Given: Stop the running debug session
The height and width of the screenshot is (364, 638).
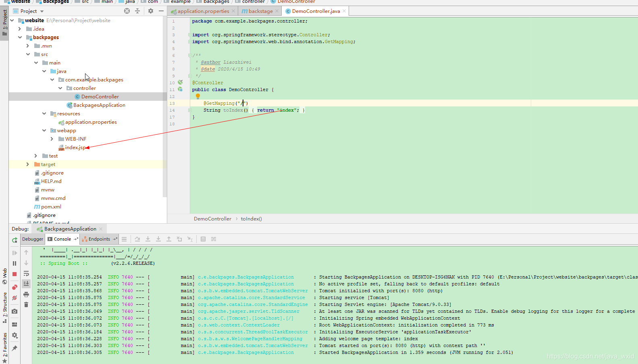Looking at the screenshot, I should click(x=15, y=274).
